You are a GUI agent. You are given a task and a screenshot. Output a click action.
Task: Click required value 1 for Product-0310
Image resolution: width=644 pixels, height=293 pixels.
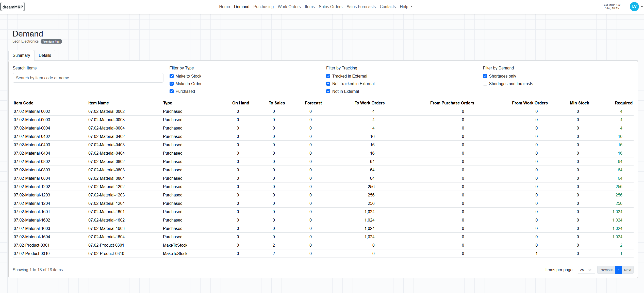(621, 253)
